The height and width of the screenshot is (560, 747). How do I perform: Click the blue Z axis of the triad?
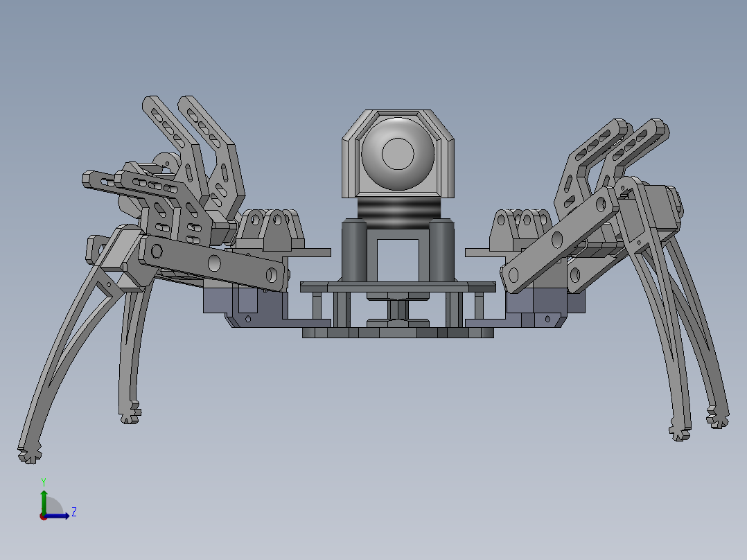tap(58, 516)
